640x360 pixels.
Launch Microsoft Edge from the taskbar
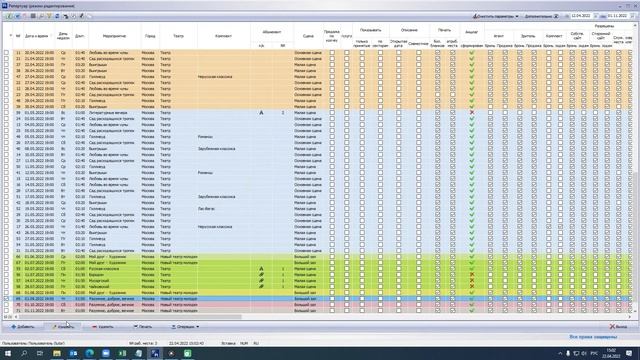pyautogui.click(x=89, y=353)
